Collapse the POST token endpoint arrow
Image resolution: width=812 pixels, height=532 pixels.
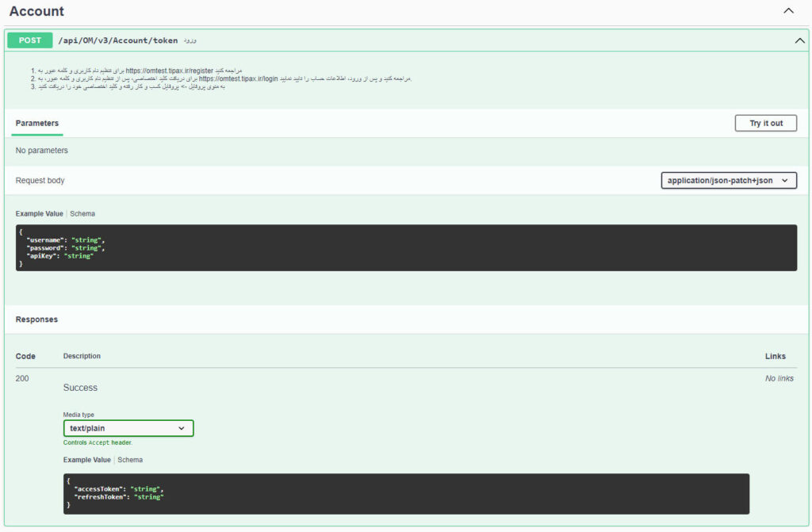click(x=799, y=40)
